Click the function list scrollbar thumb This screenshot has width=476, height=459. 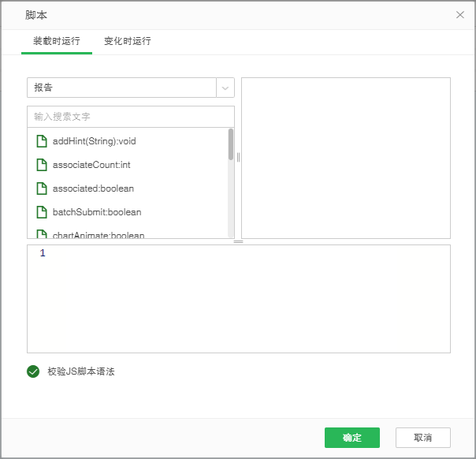231,144
